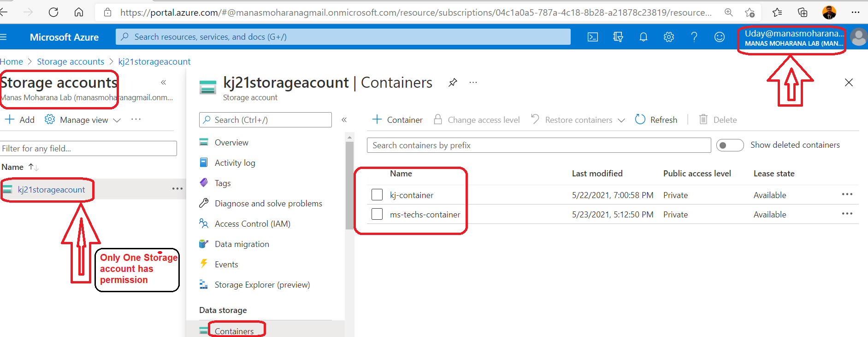Image resolution: width=868 pixels, height=337 pixels.
Task: Sort storage accounts by Name
Action: (x=20, y=167)
